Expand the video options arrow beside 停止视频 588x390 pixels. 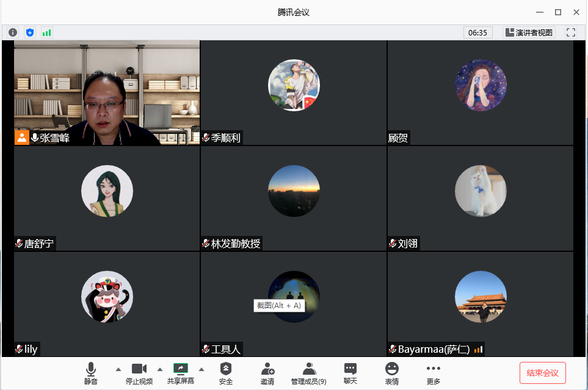click(160, 369)
